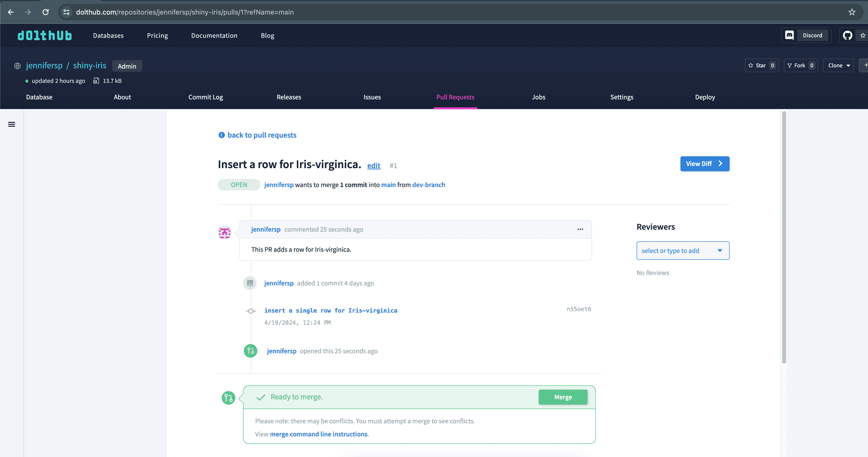Viewport: 868px width, 457px height.
Task: Open merge command line instructions link
Action: coord(319,434)
